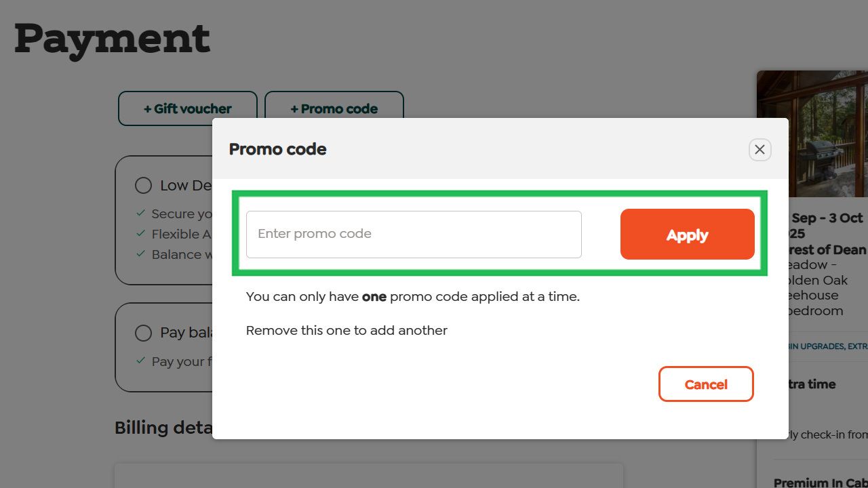
Task: Select the Premium In Cabin item
Action: click(821, 483)
